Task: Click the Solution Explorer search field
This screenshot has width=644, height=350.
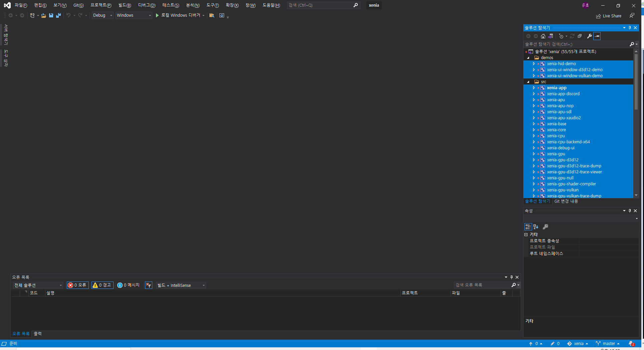Action: point(576,44)
